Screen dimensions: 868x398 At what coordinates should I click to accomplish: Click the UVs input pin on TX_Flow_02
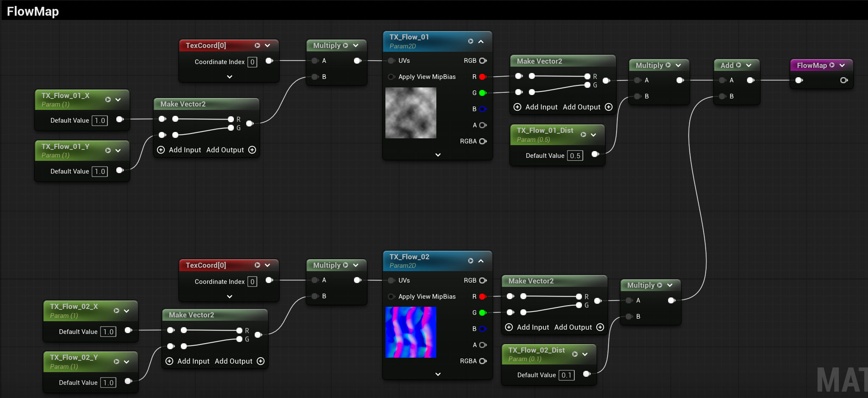point(391,280)
